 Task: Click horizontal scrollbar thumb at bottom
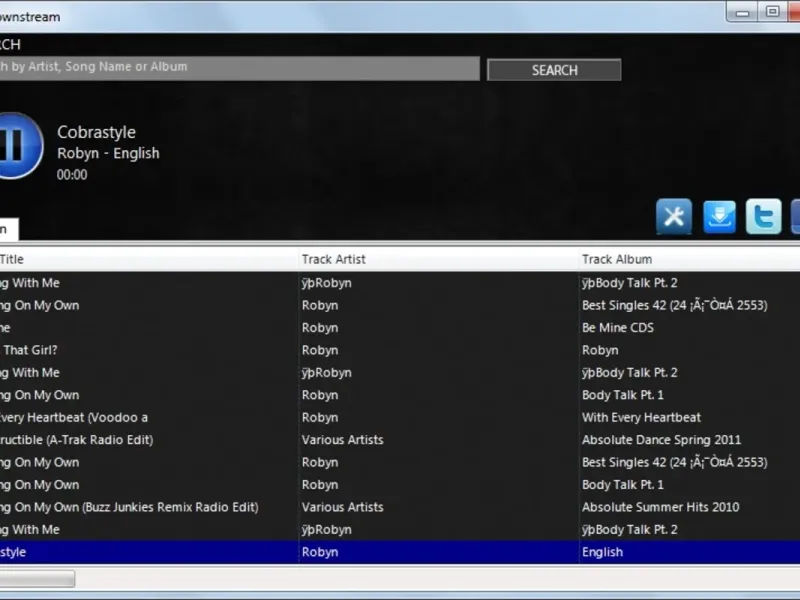[37, 579]
